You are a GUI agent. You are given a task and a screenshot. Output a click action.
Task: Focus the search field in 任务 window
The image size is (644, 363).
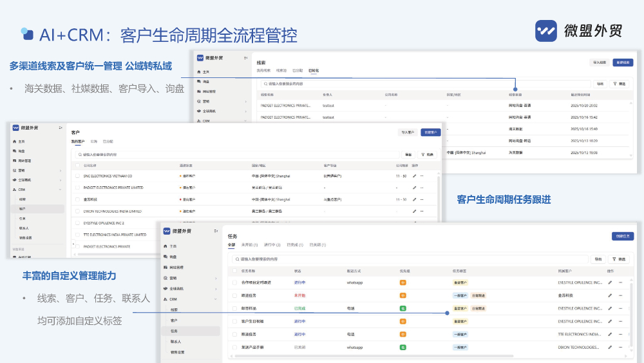point(410,259)
